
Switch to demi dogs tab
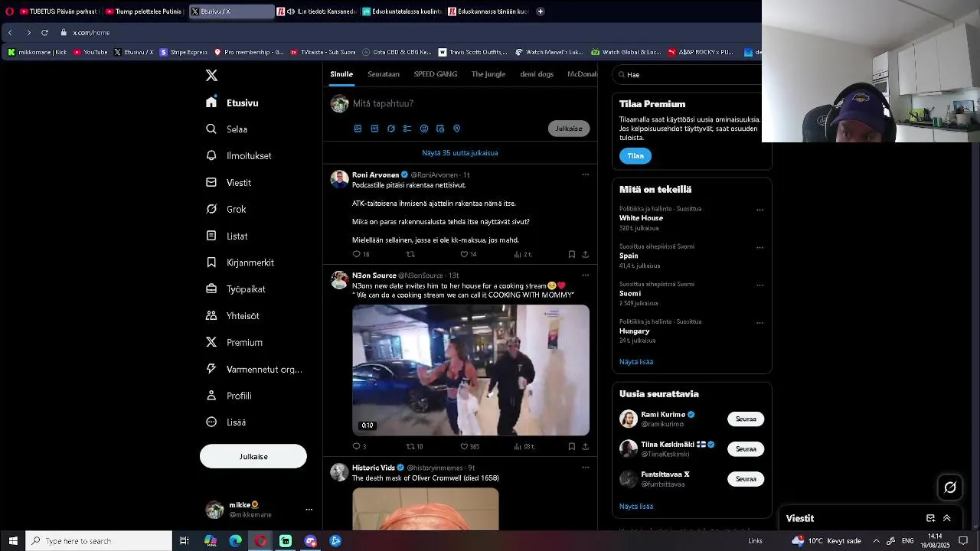click(x=537, y=74)
